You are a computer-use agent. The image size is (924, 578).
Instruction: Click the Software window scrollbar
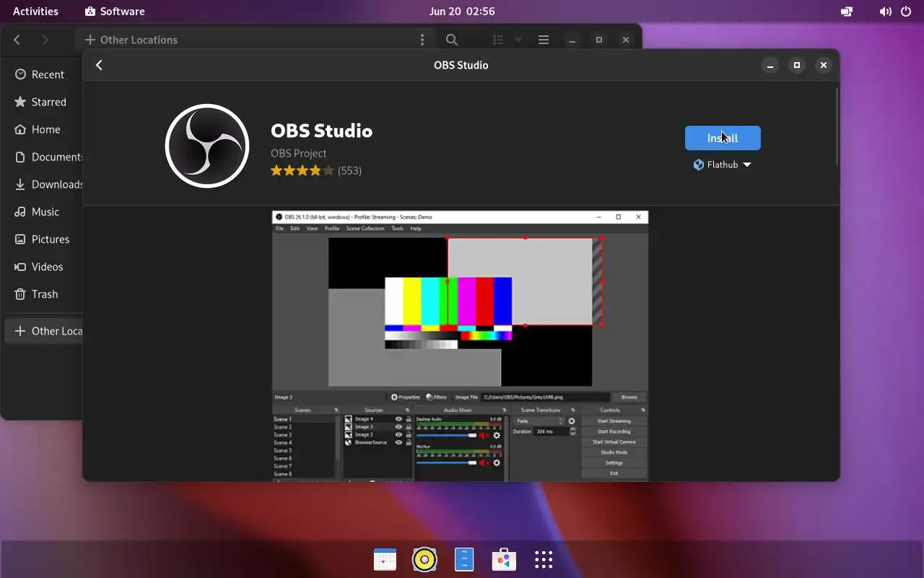tap(837, 126)
